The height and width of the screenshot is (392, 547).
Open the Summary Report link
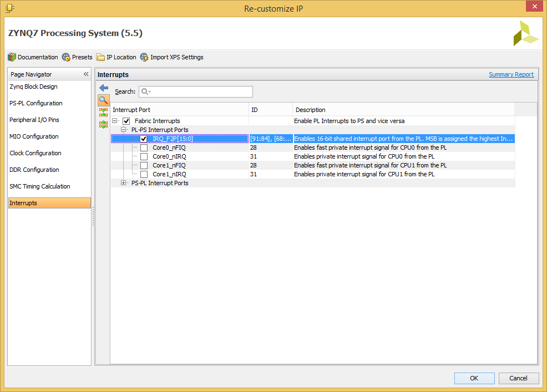click(511, 74)
